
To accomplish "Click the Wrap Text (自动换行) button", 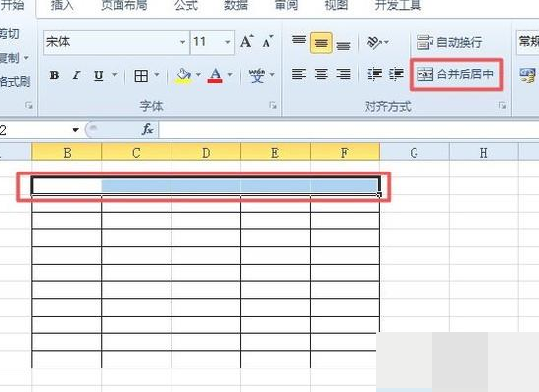I will (x=450, y=43).
